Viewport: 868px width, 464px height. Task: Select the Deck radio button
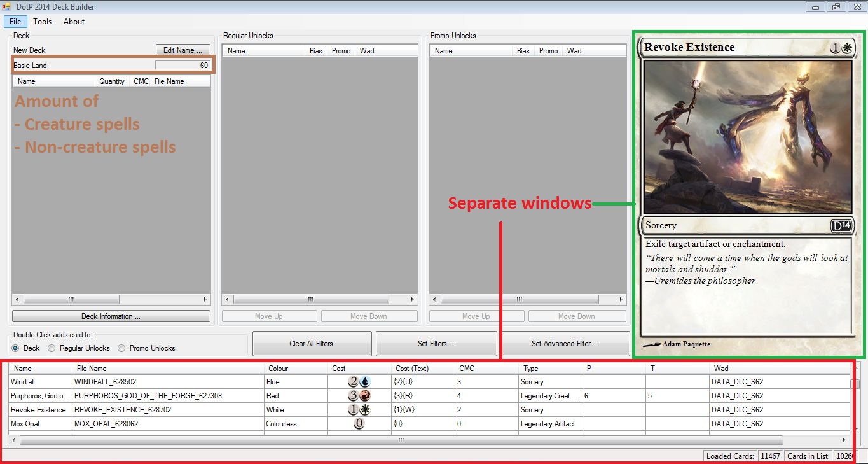tap(16, 348)
